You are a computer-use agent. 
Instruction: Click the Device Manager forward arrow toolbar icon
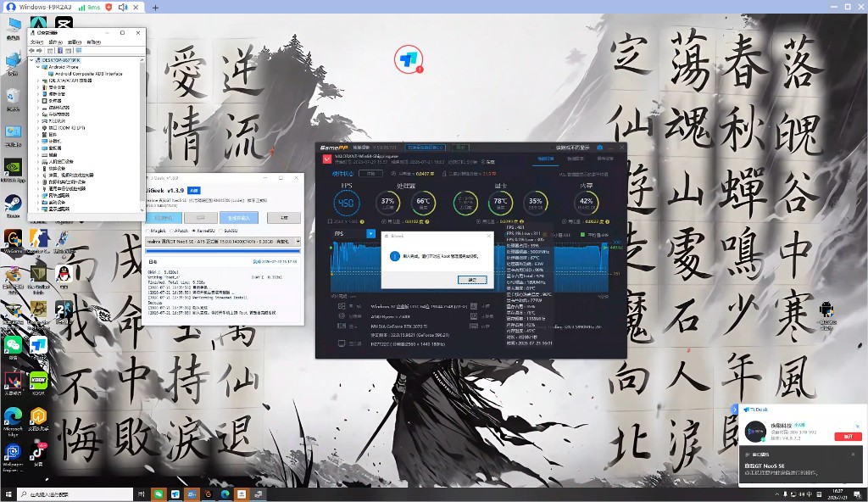pyautogui.click(x=39, y=50)
